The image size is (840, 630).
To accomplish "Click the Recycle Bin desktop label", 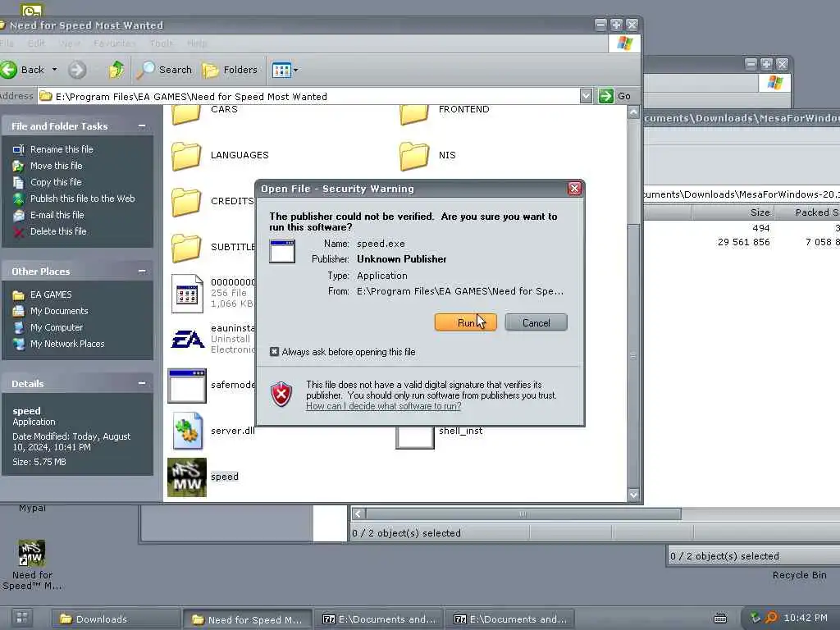I will pos(799,575).
